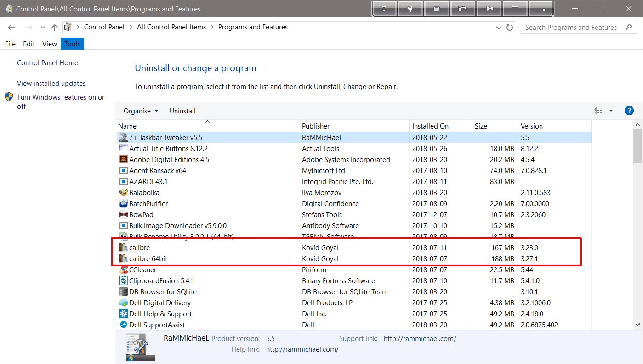Image resolution: width=643 pixels, height=364 pixels.
Task: Open Turn Windows features on or off
Action: [61, 101]
